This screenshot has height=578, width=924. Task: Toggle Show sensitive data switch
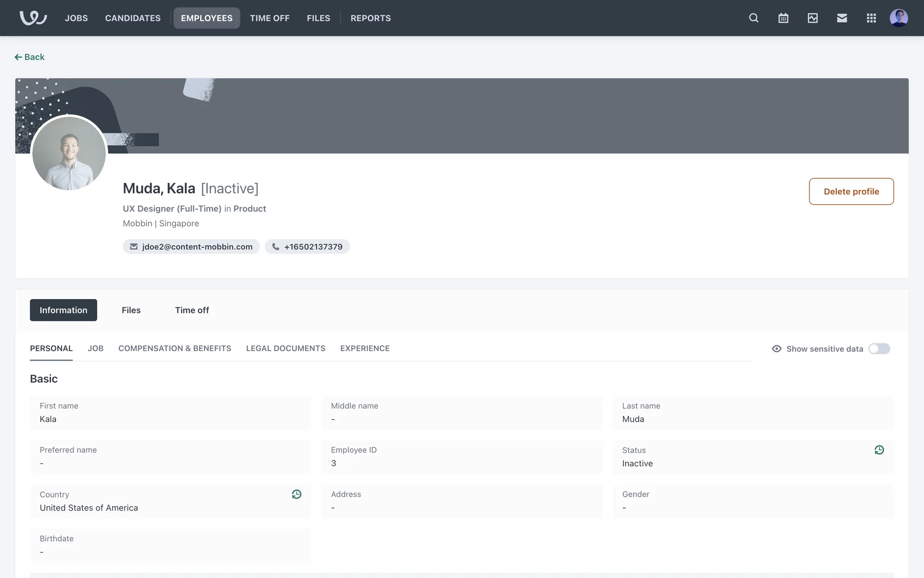(x=879, y=349)
